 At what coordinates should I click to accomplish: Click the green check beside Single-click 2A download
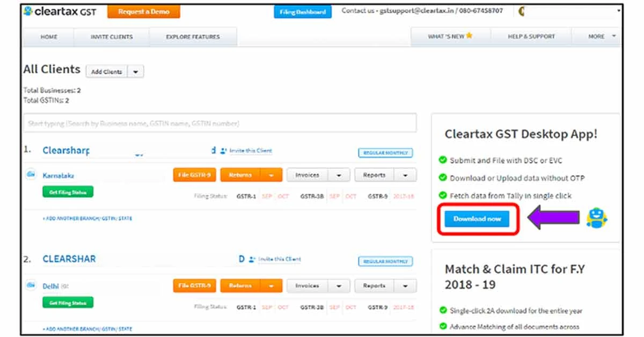tap(443, 311)
